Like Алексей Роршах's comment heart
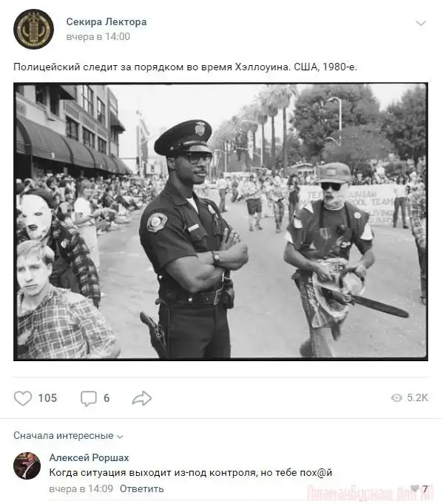This screenshot has width=443, height=504. [x=415, y=488]
